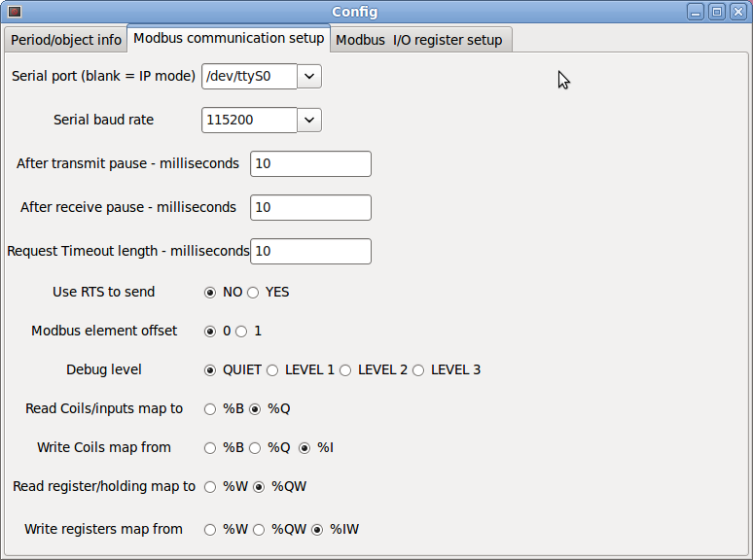Viewport: 753px width, 560px height.
Task: Open the Modbus I/O register setup tab
Action: [x=418, y=40]
